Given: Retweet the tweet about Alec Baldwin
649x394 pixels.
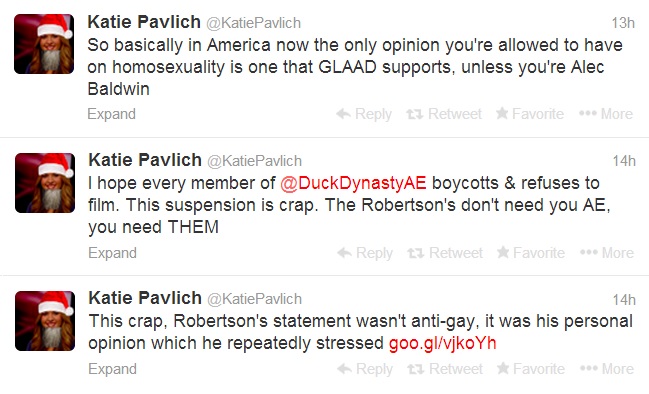Looking at the screenshot, I should point(444,114).
